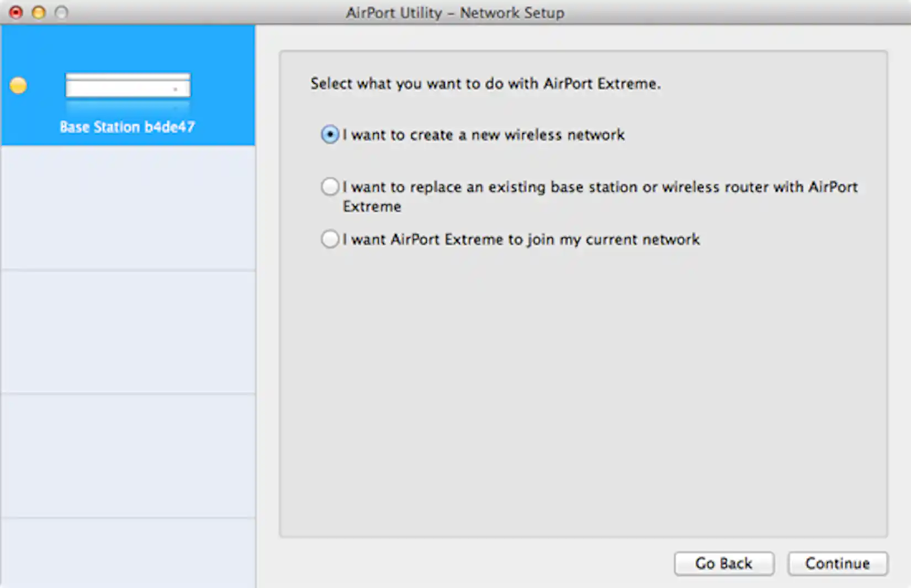This screenshot has width=911, height=588.
Task: Click the base station name label
Action: click(x=128, y=127)
